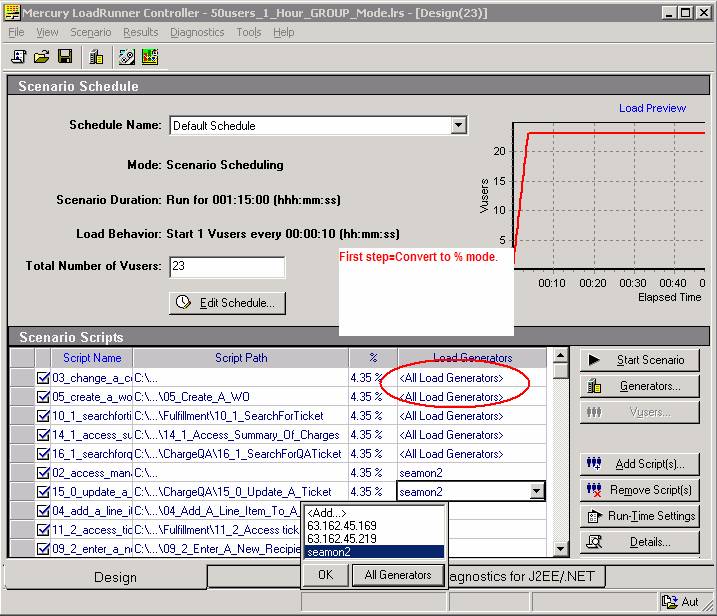Screen dimensions: 717x616
Task: Click the Total Number of Vusers field
Action: point(227,267)
